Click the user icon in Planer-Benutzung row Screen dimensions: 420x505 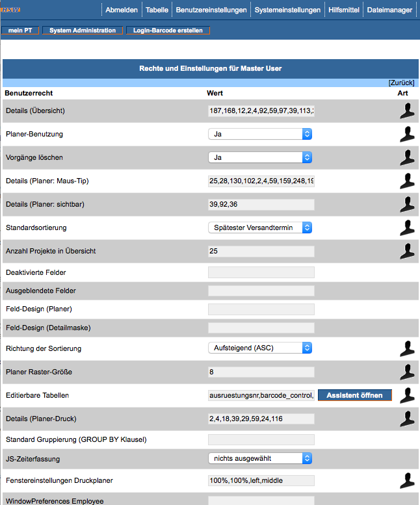[x=407, y=135]
